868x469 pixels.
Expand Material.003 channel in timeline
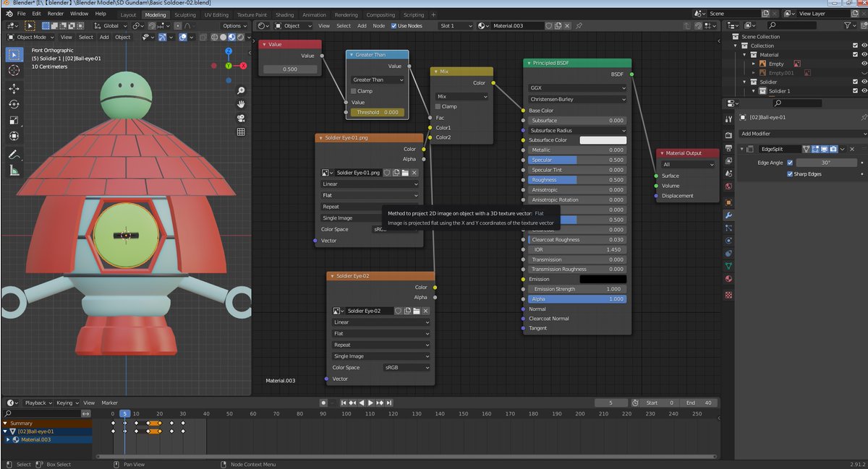[x=8, y=439]
